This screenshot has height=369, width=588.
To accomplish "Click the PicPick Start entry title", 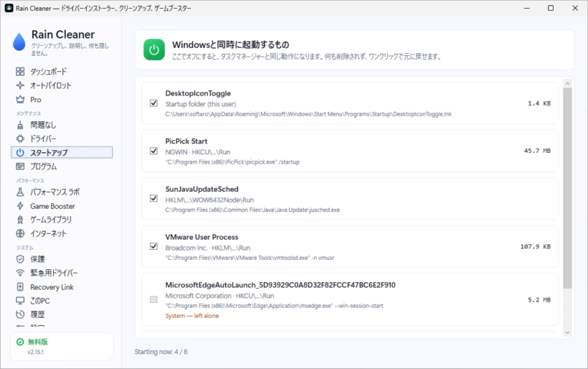I will pos(186,141).
